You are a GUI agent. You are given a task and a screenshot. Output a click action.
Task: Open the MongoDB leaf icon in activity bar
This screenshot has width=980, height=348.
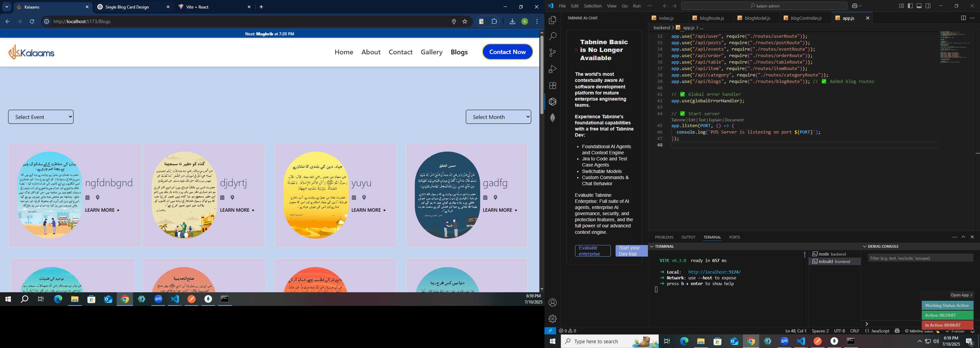[x=553, y=118]
